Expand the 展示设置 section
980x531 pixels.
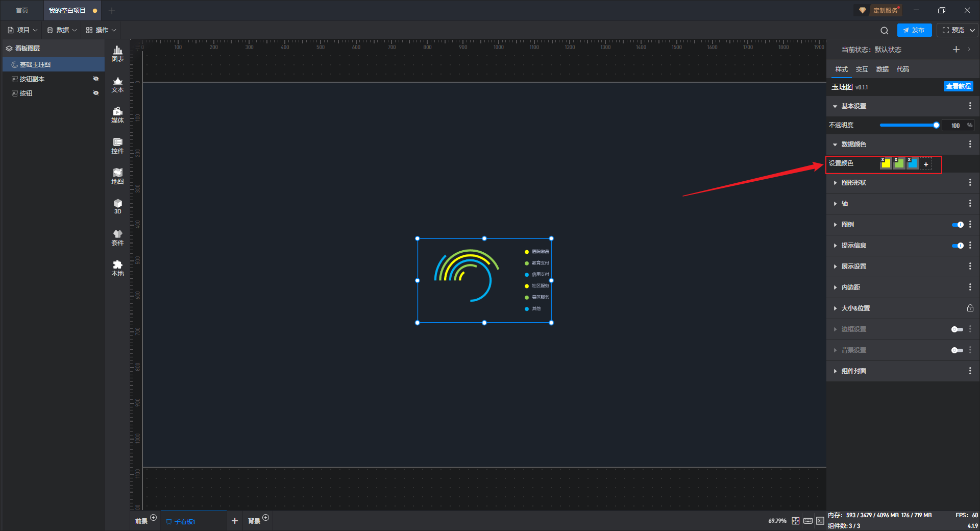[835, 267]
